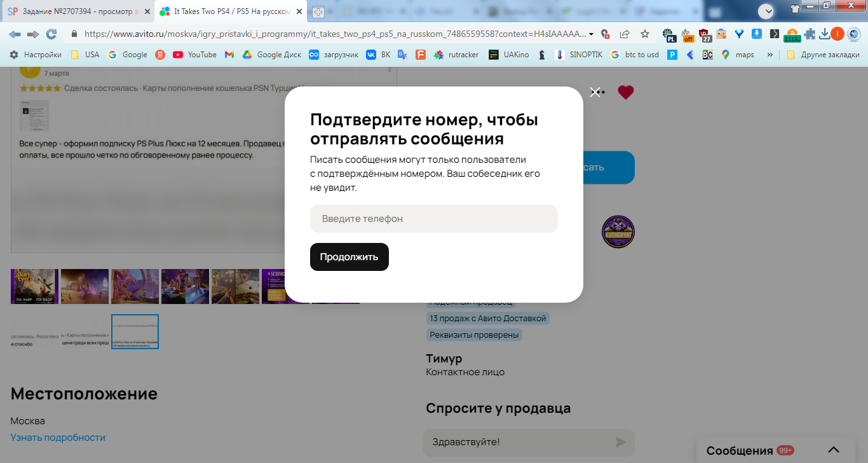Open the orange profile avatar
The height and width of the screenshot is (463, 868).
837,34
